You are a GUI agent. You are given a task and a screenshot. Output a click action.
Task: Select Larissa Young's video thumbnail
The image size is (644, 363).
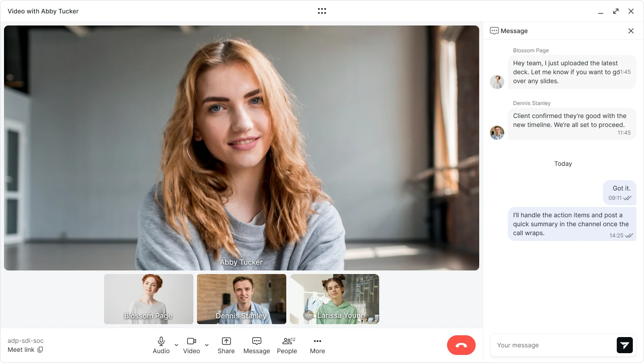tap(335, 299)
